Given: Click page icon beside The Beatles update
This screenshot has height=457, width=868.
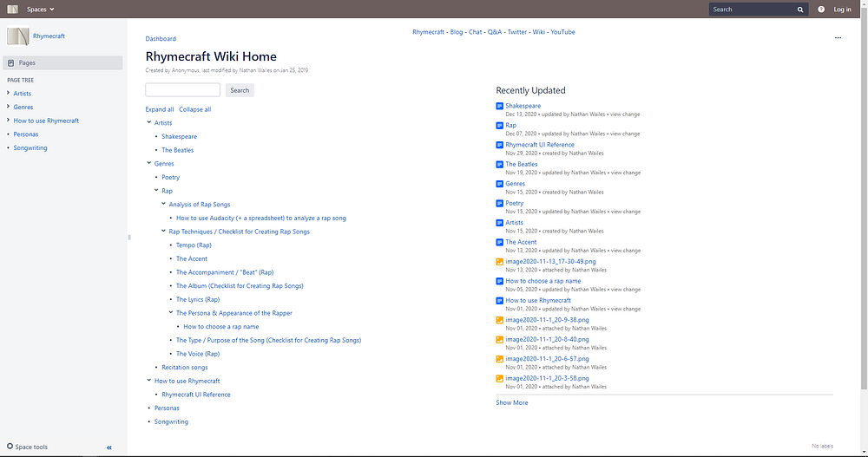Looking at the screenshot, I should [499, 164].
